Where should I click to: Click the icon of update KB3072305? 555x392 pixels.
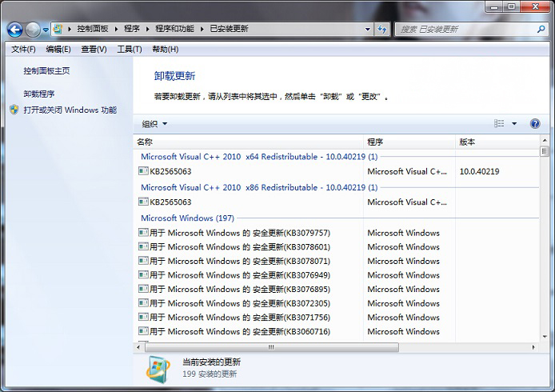143,303
